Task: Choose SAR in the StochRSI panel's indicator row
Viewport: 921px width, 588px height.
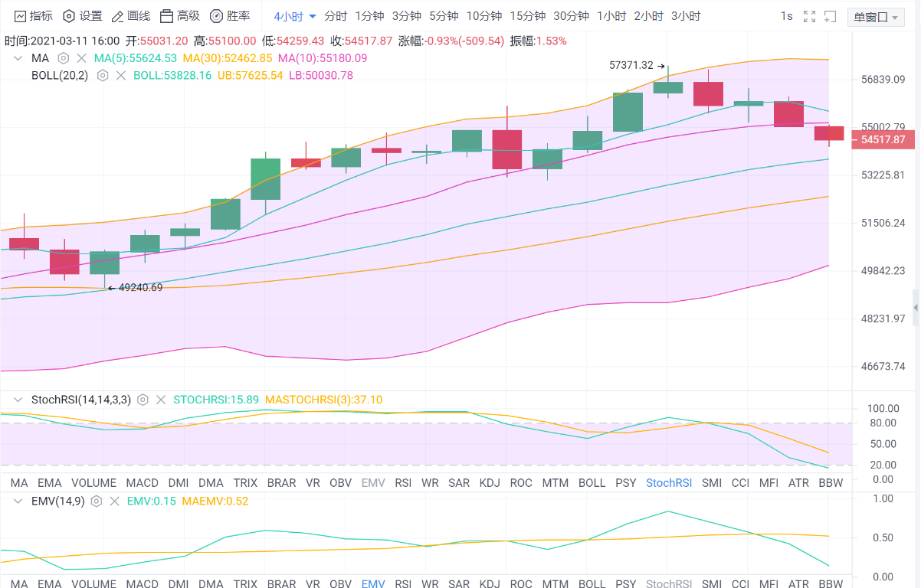Action: click(x=459, y=483)
